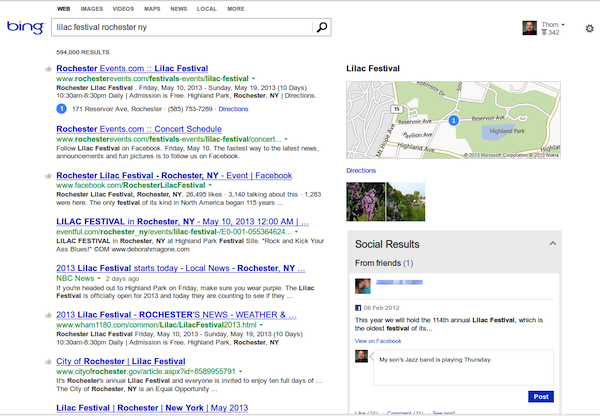Click the blue Post button

pyautogui.click(x=541, y=396)
